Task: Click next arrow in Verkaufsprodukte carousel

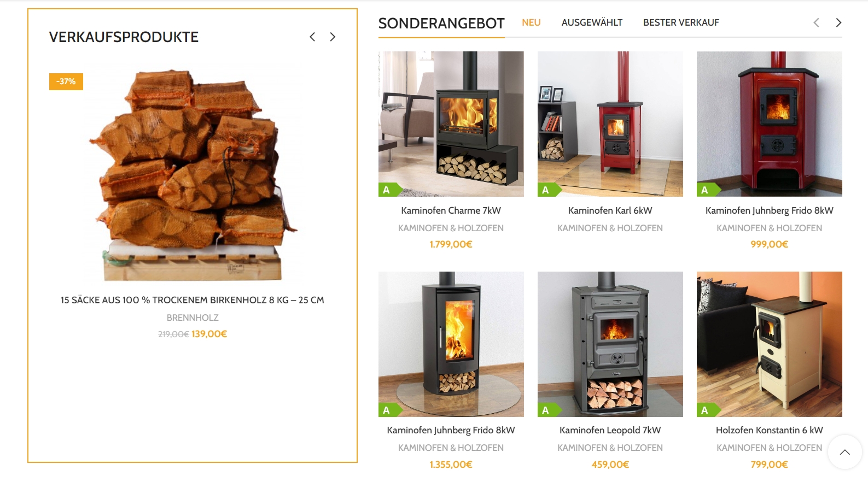Action: (x=333, y=37)
